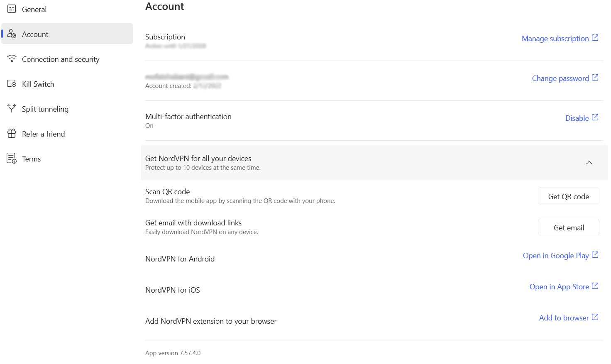Switch to the Kill Switch settings page
Viewport: 611px width, 364px height.
click(38, 83)
